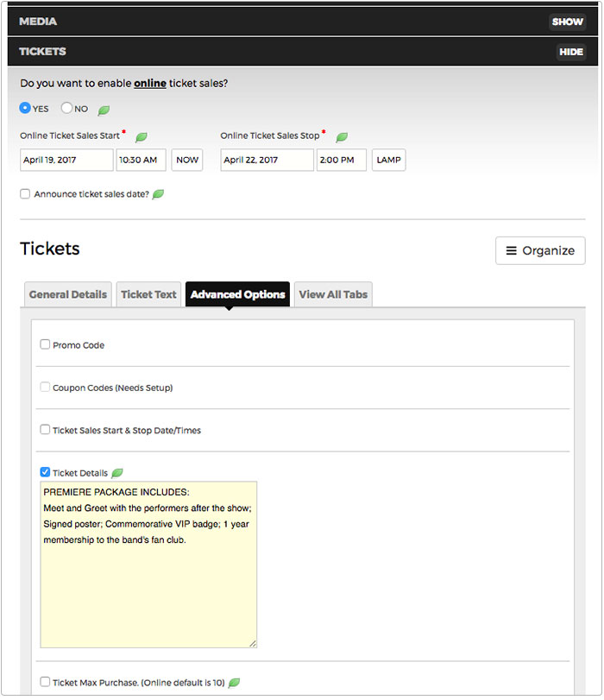Open the Ticket Text tab
Screen dimensions: 604x700
pyautogui.click(x=148, y=294)
